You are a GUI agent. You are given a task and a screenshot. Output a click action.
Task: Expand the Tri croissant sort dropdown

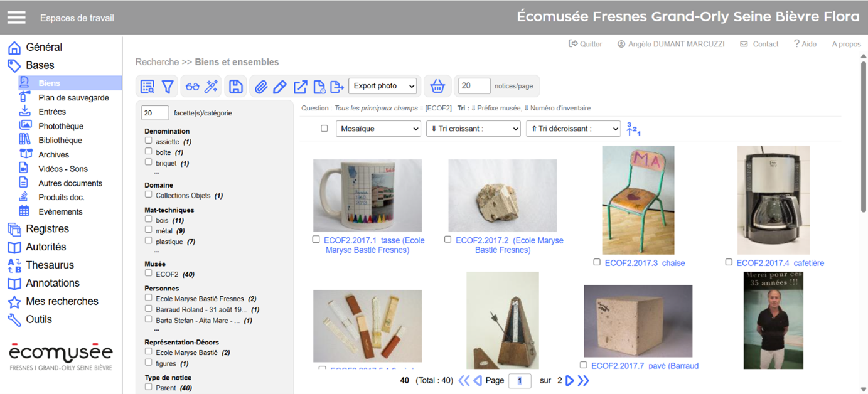coord(473,129)
